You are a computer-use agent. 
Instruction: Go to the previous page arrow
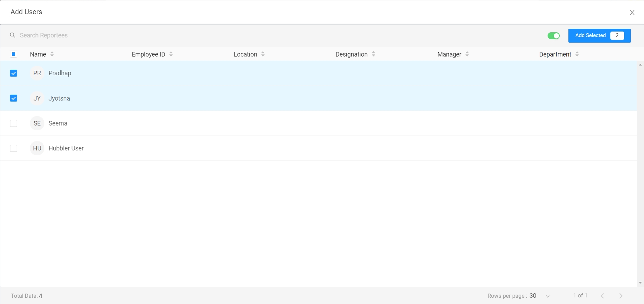pos(602,296)
